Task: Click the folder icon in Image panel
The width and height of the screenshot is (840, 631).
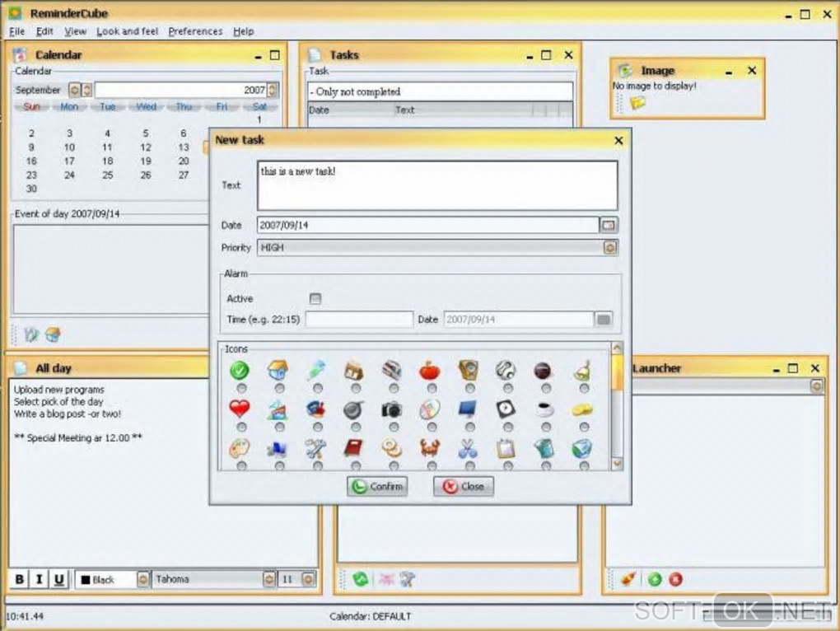Action: coord(637,102)
